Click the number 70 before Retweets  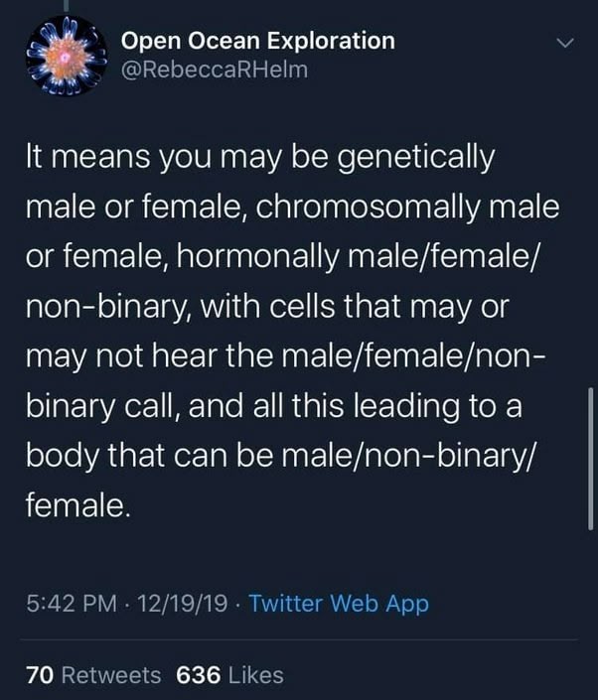click(39, 675)
